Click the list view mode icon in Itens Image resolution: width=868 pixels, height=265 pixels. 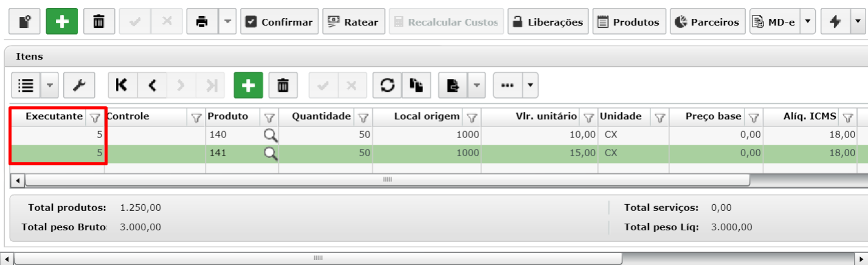[x=26, y=86]
